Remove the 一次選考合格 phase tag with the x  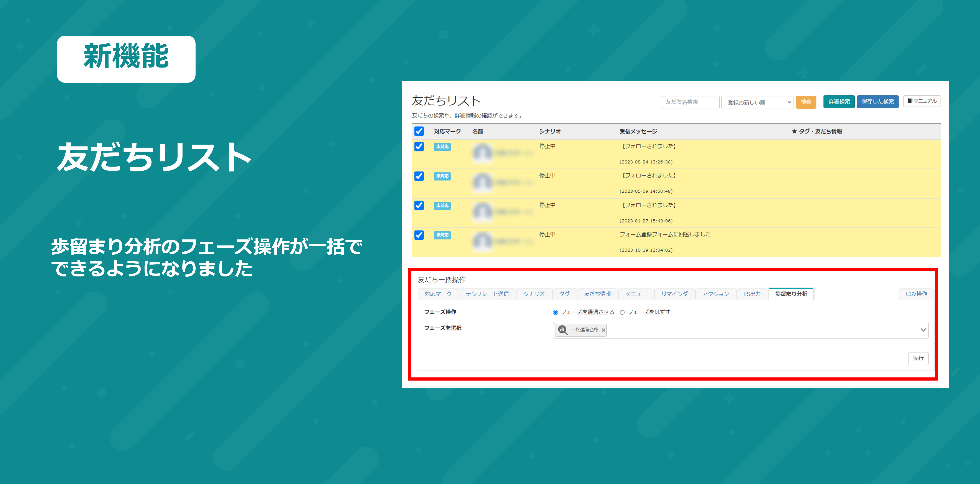click(x=603, y=330)
